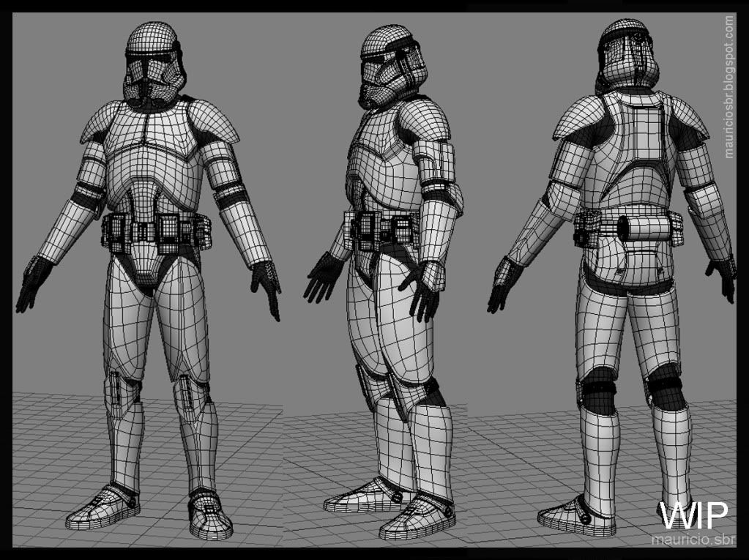Click the front-view trooper's utility belt
This screenshot has width=749, height=560.
(157, 230)
